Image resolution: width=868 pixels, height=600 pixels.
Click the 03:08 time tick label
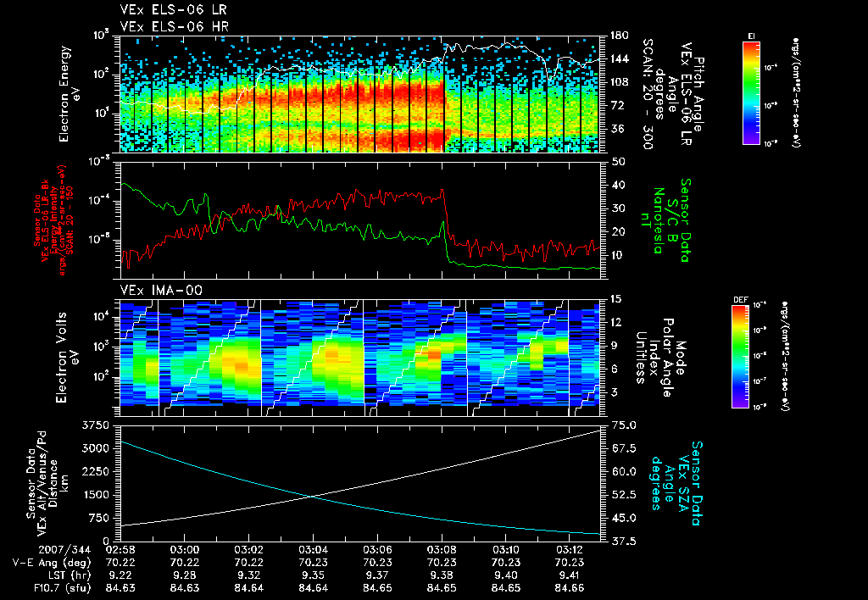click(441, 550)
